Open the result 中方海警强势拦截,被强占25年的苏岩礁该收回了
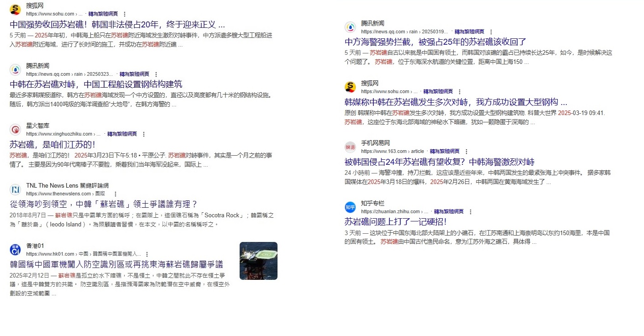The width and height of the screenshot is (644, 336). pyautogui.click(x=435, y=42)
